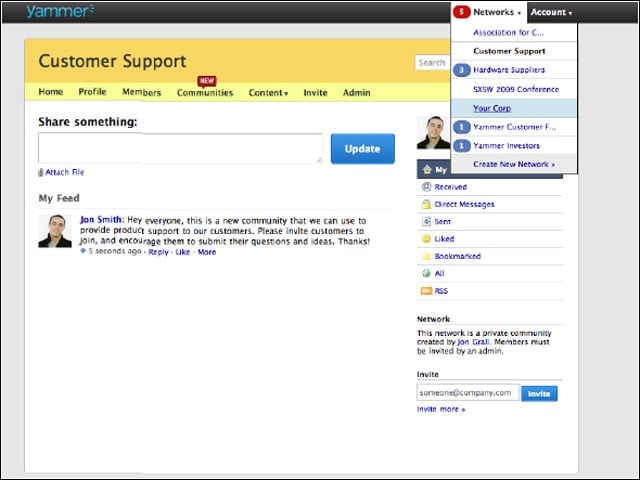Click Create New Network link
This screenshot has width=640, height=480.
tap(514, 164)
